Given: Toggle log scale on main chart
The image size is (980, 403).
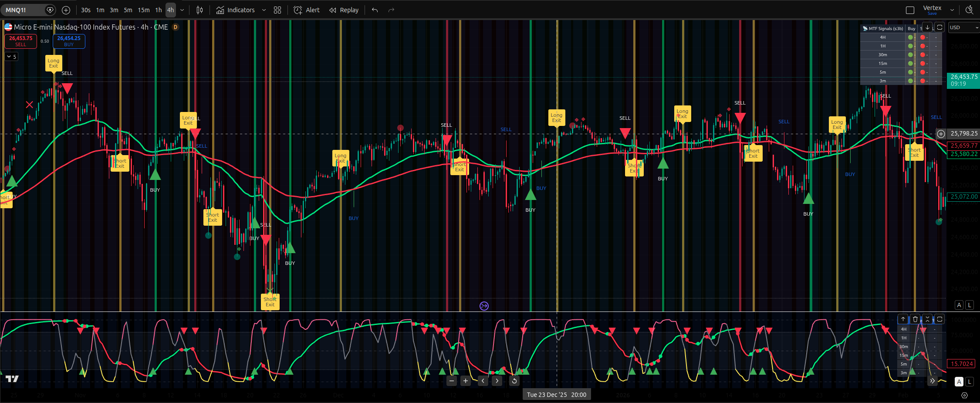Looking at the screenshot, I should (x=970, y=305).
